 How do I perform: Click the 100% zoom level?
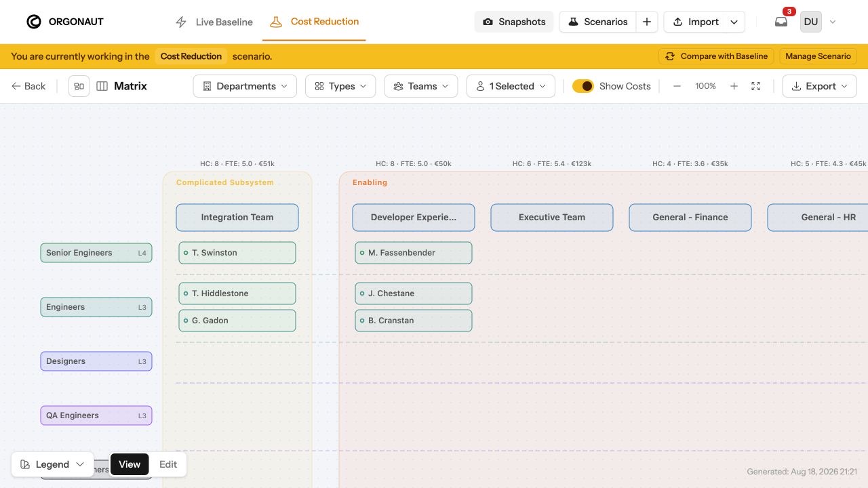(705, 86)
